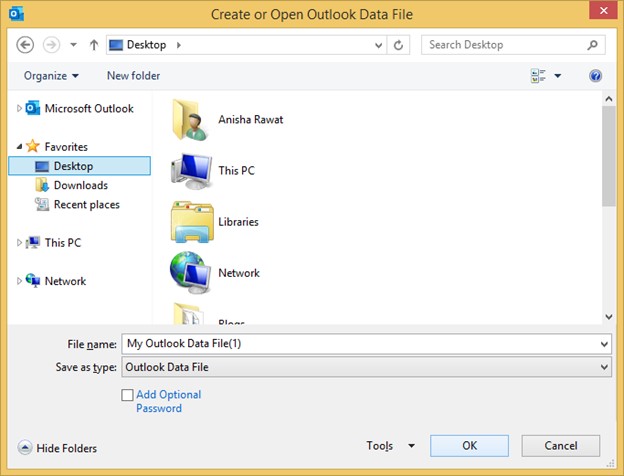
Task: Click the file list scroll up arrow
Action: (x=609, y=99)
